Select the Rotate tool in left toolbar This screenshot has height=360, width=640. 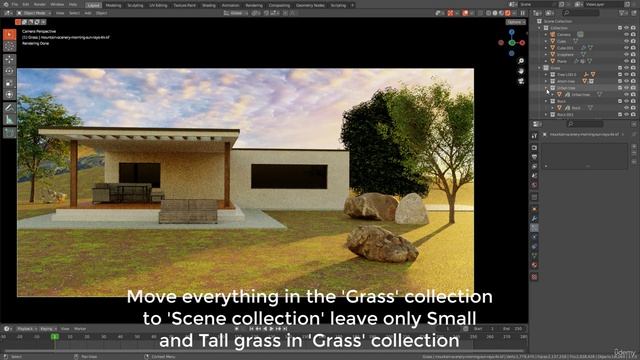(9, 71)
